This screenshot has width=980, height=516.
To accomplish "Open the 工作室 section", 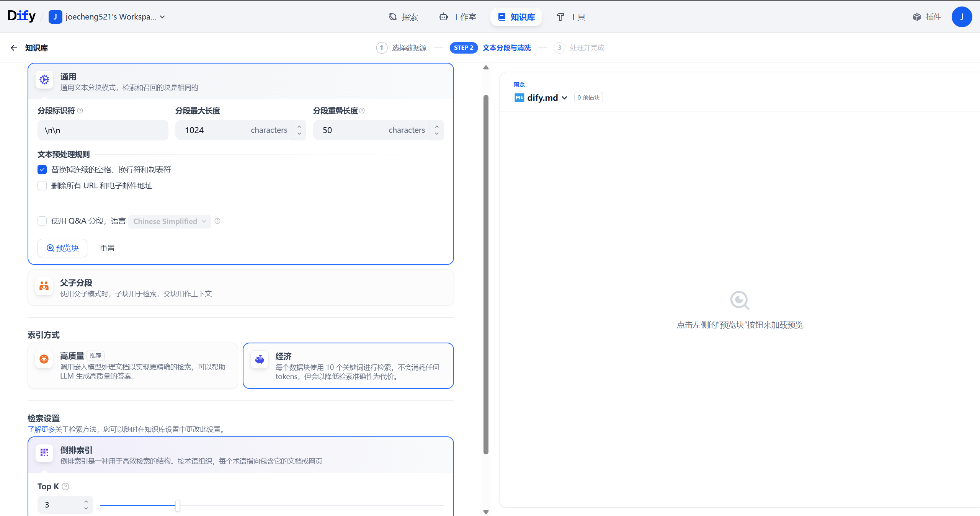I will coord(457,17).
